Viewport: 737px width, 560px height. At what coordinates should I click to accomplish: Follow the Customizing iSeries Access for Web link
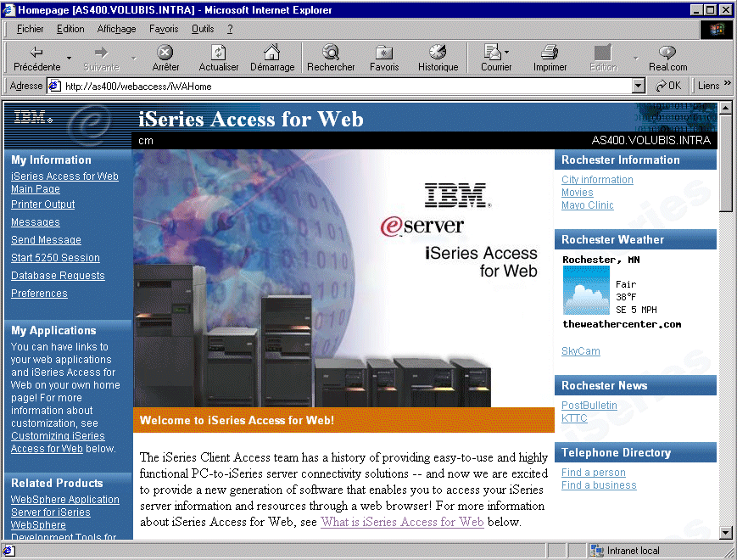[58, 442]
